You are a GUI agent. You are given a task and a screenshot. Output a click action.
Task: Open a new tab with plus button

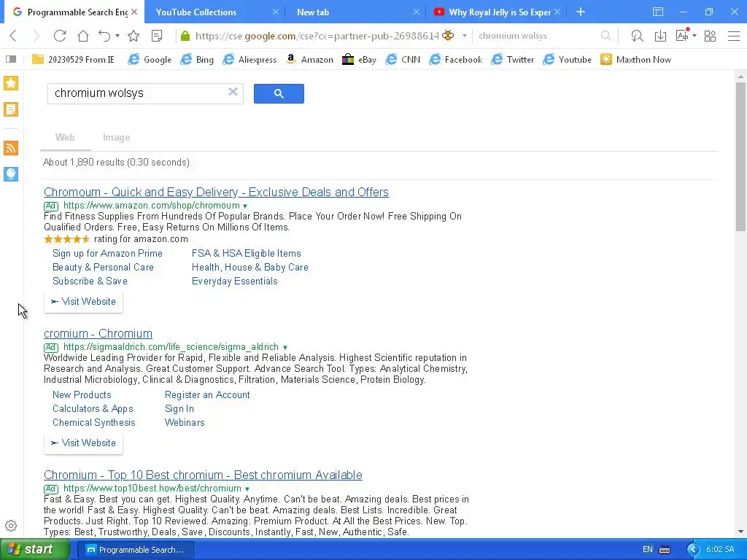point(580,12)
